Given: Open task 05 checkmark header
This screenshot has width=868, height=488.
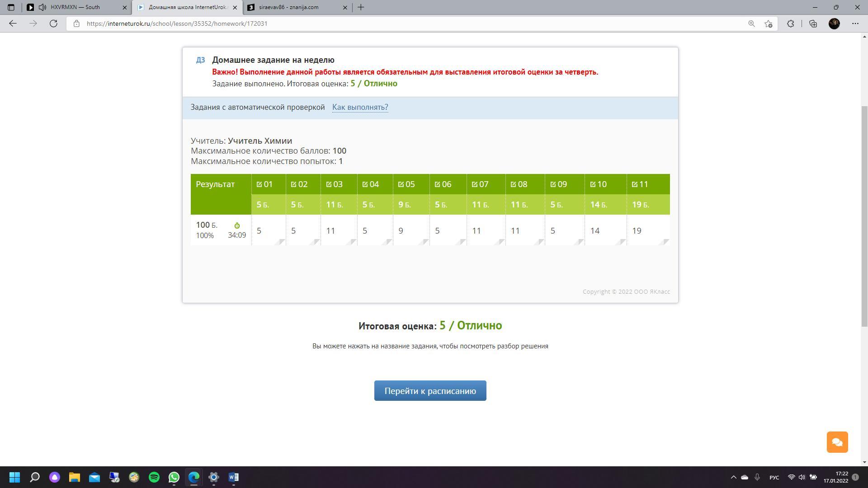Looking at the screenshot, I should 406,184.
